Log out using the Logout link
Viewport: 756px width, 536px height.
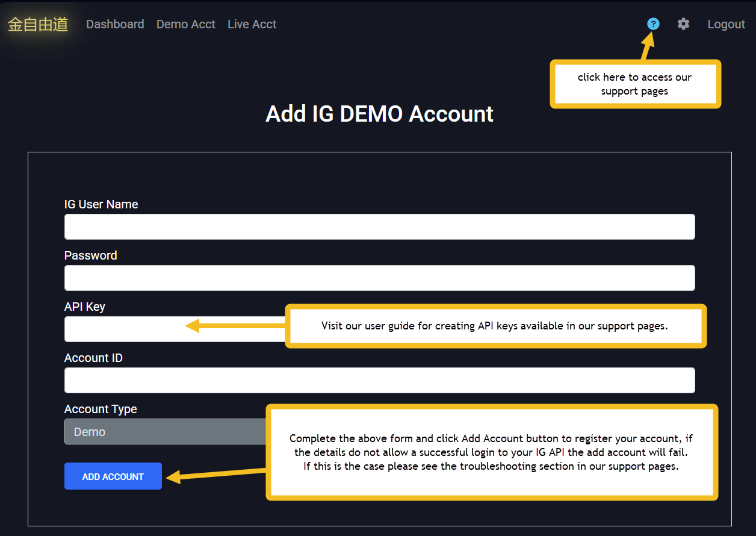[x=726, y=24]
